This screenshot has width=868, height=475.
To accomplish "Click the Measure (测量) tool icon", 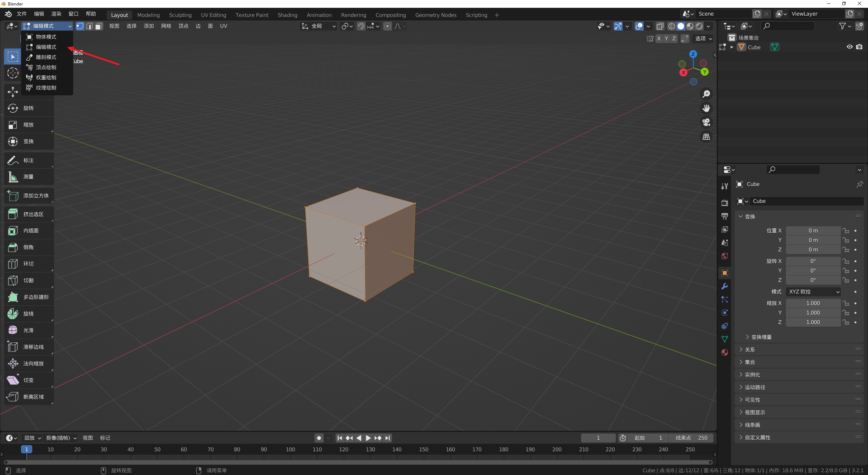I will click(x=13, y=177).
